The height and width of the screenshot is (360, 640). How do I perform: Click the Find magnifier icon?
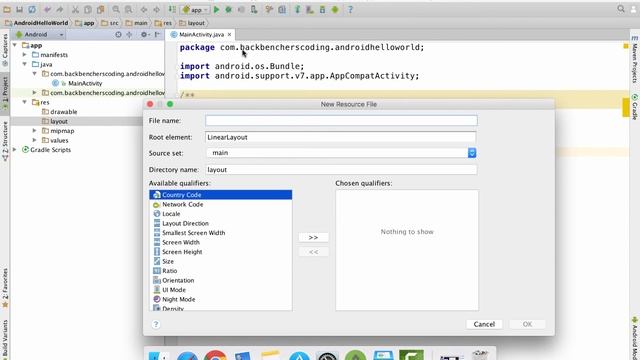(116, 9)
